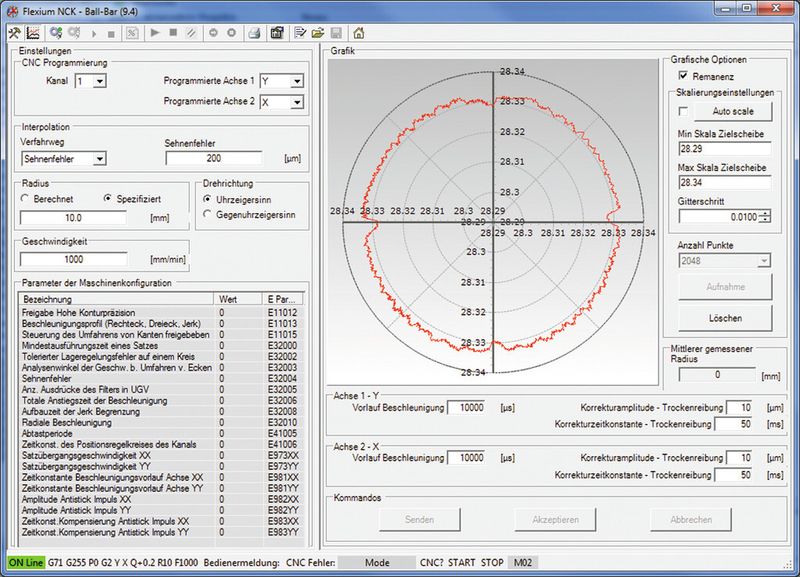Go home via the house icon
The image size is (800, 577).
(x=359, y=33)
